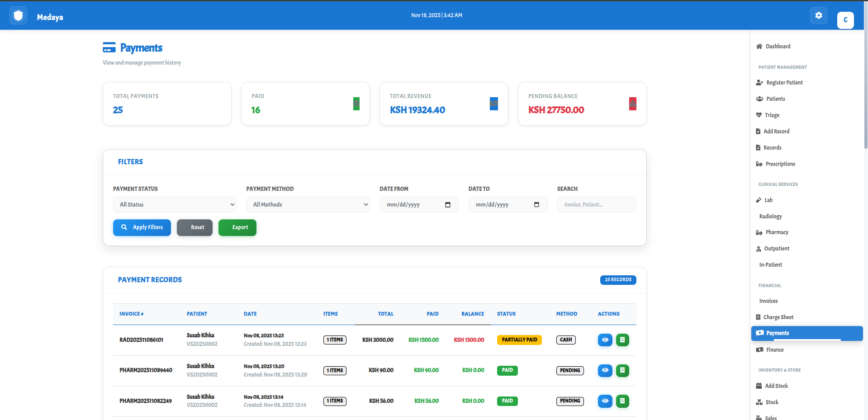Show details of PHARM202511082249 record
Screen dimensions: 868x420
point(605,401)
